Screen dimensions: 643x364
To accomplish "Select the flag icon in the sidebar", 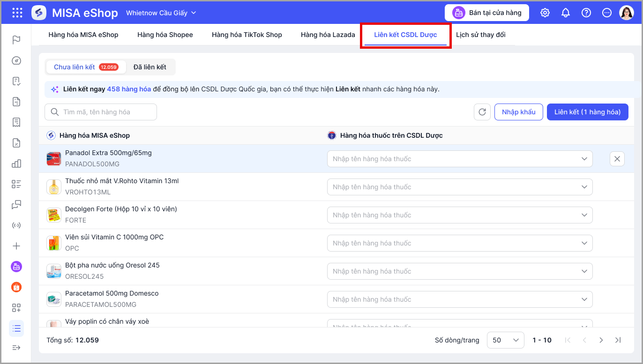I will pyautogui.click(x=16, y=40).
